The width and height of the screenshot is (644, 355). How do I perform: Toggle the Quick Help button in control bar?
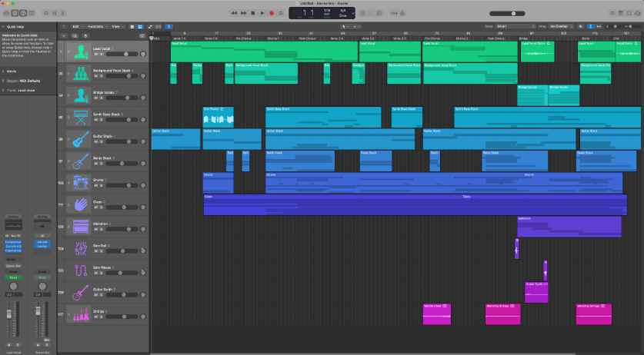23,13
